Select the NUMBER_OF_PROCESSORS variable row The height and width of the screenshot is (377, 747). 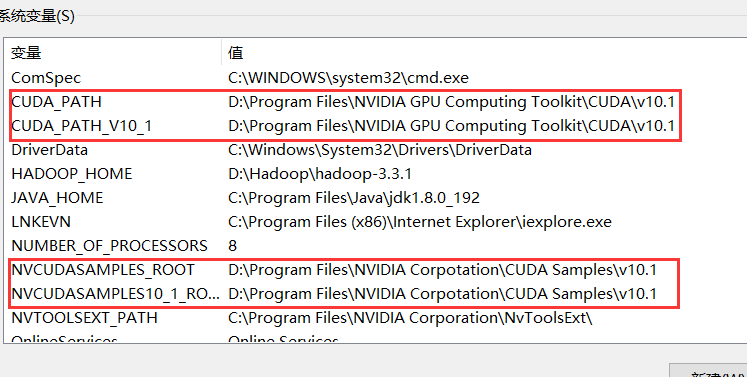[x=375, y=245]
